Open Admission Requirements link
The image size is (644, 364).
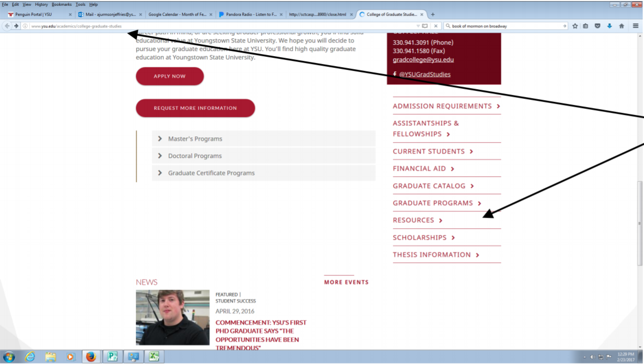click(446, 106)
